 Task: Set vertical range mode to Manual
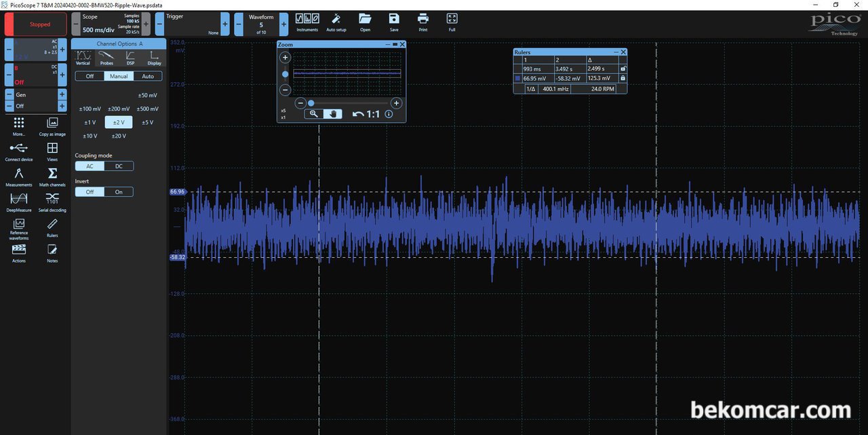[x=119, y=76]
